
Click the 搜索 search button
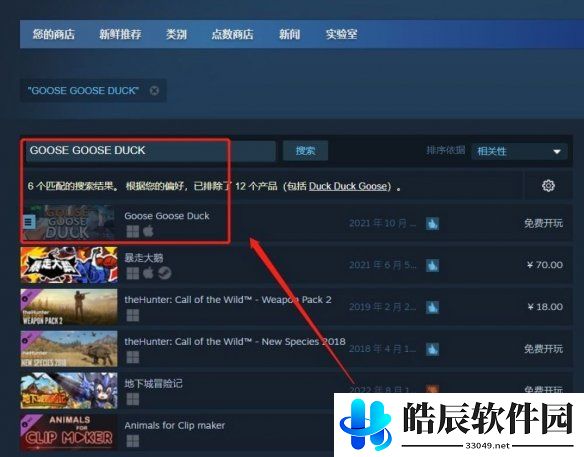click(305, 150)
